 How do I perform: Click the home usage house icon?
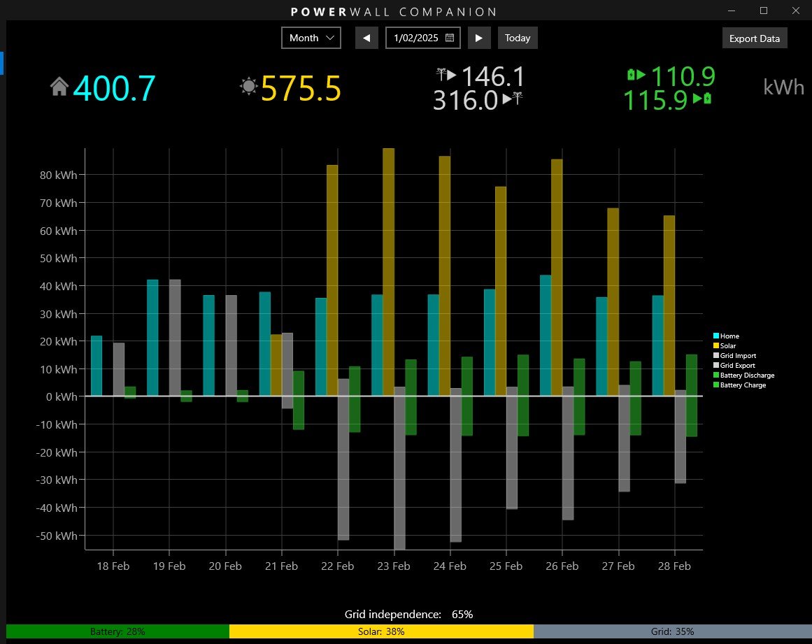pyautogui.click(x=59, y=87)
